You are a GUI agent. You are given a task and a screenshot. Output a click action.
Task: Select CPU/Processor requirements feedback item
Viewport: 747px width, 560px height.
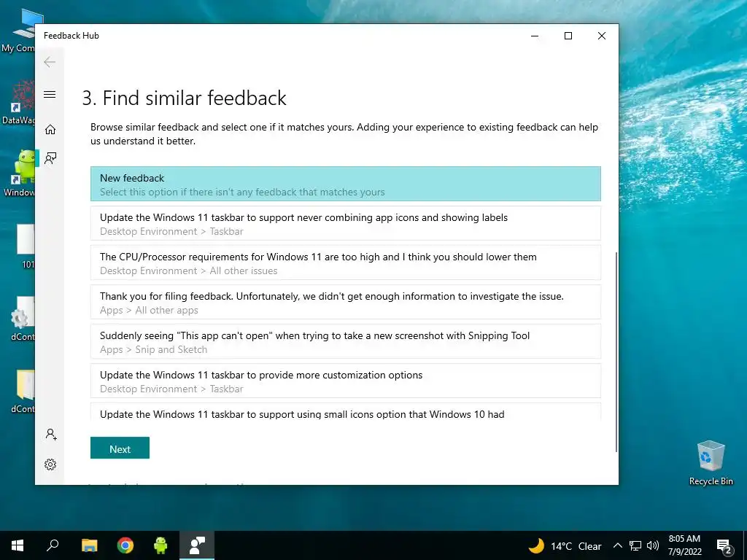coord(345,262)
